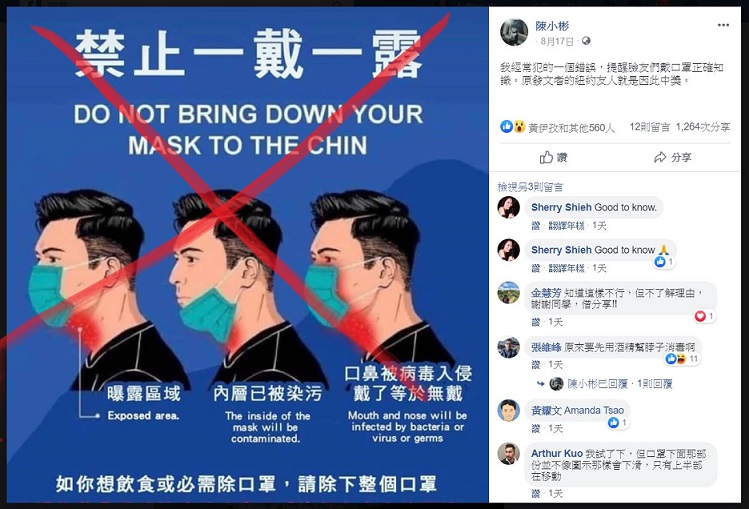Screen dimensions: 749x509
Task: Open the three-dot post options menu
Action: [x=723, y=25]
